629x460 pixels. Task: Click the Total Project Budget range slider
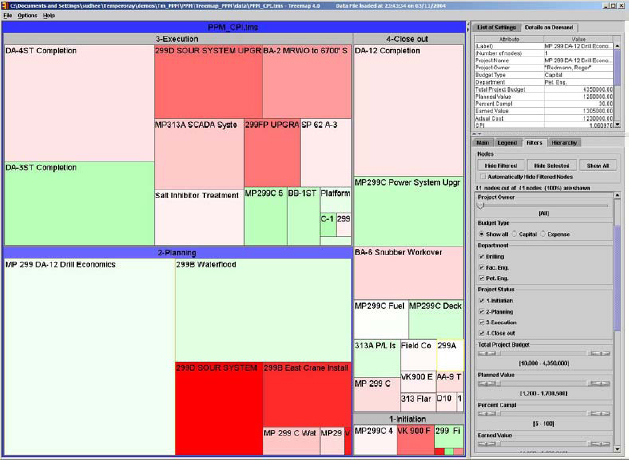tap(544, 353)
